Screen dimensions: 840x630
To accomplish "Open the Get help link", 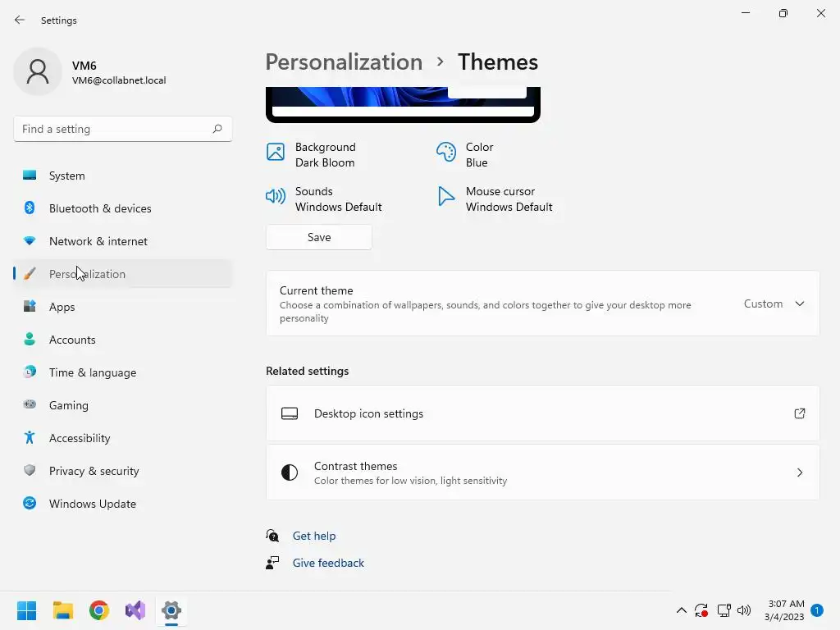I will pyautogui.click(x=314, y=536).
